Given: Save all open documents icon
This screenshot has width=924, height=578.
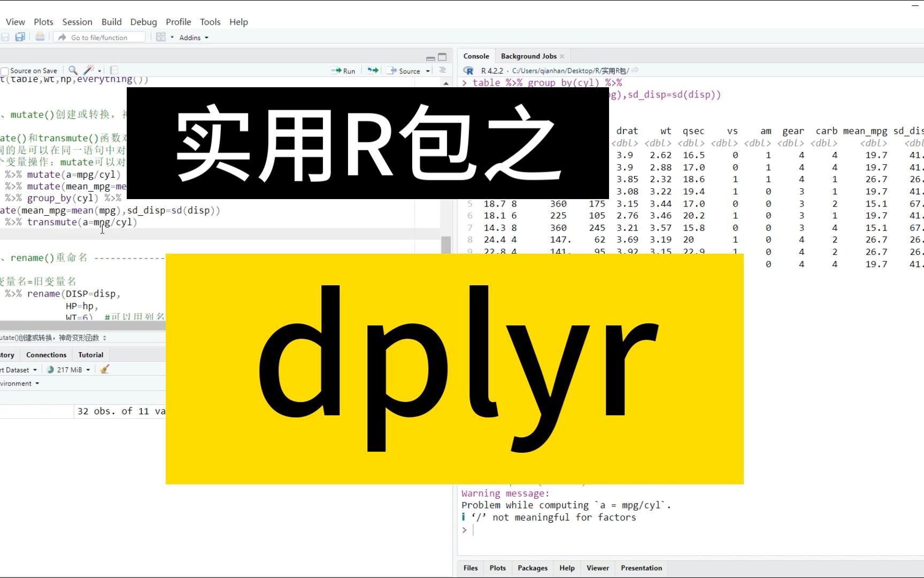Looking at the screenshot, I should (x=20, y=37).
